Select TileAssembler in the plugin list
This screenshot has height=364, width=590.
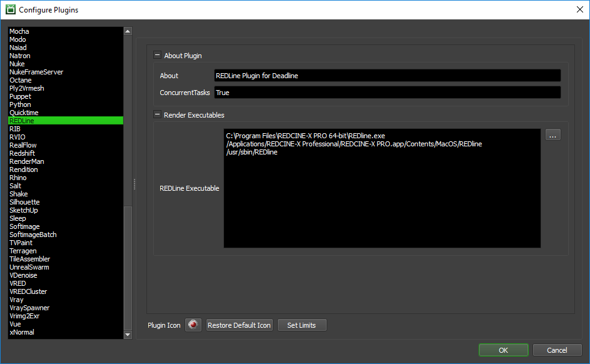pos(66,259)
